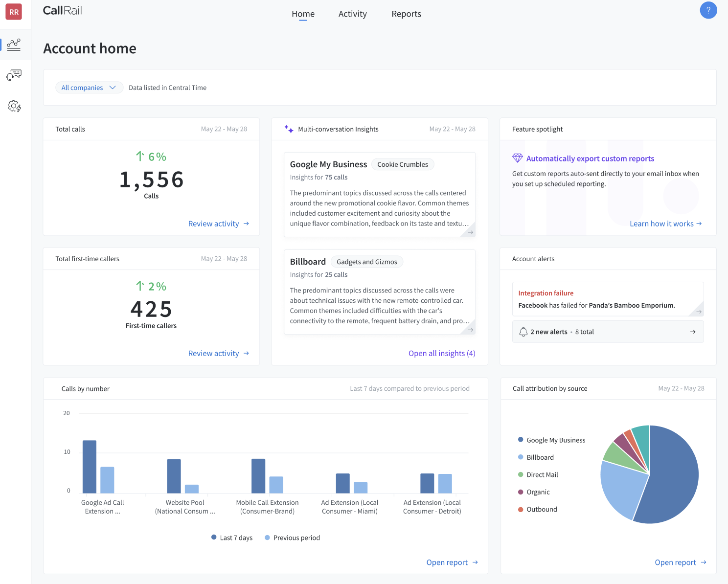Click the CallRail logo
This screenshot has width=728, height=584.
[x=63, y=11]
